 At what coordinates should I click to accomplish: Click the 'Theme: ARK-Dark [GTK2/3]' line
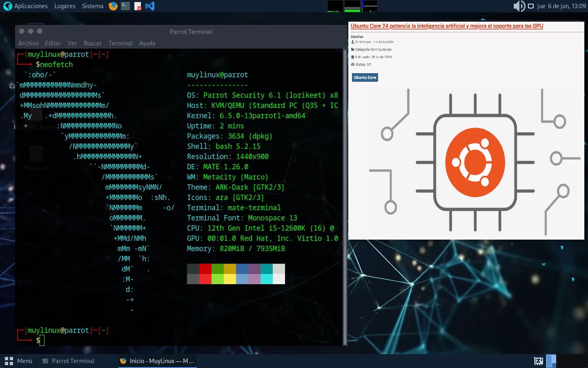tap(236, 187)
